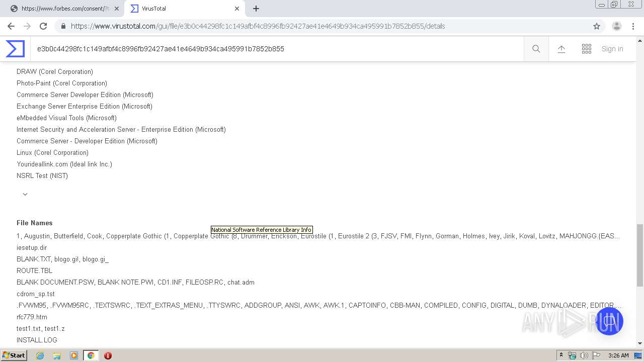This screenshot has width=644, height=362.
Task: Click the 3:26 AM clock
Action: tap(618, 355)
